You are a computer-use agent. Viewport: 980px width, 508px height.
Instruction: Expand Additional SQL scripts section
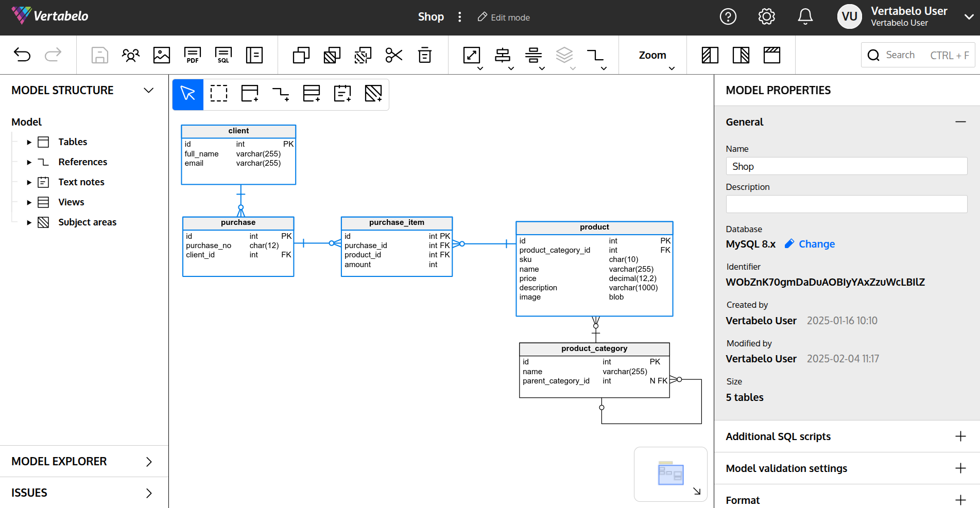point(960,436)
